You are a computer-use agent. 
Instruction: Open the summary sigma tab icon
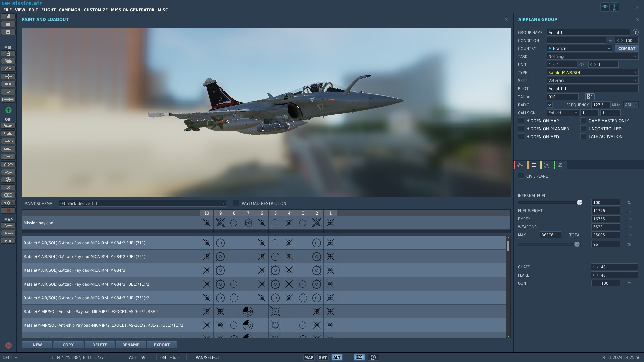(560, 165)
